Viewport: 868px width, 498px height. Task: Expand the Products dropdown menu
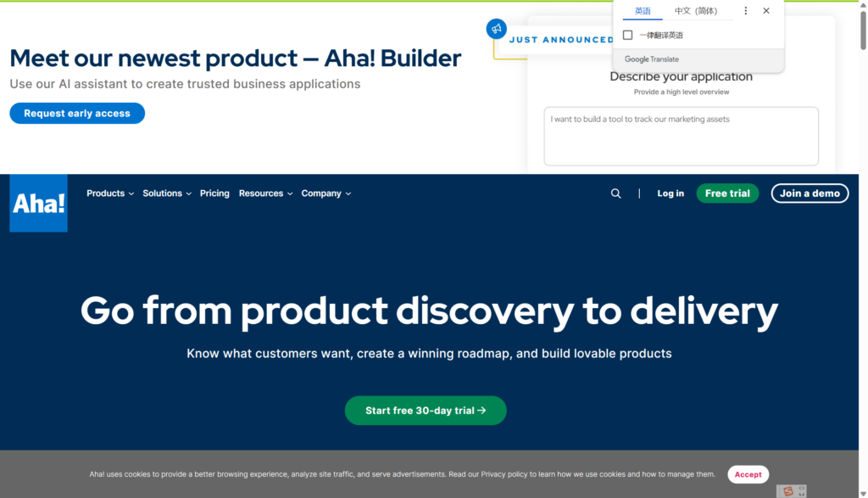point(110,193)
